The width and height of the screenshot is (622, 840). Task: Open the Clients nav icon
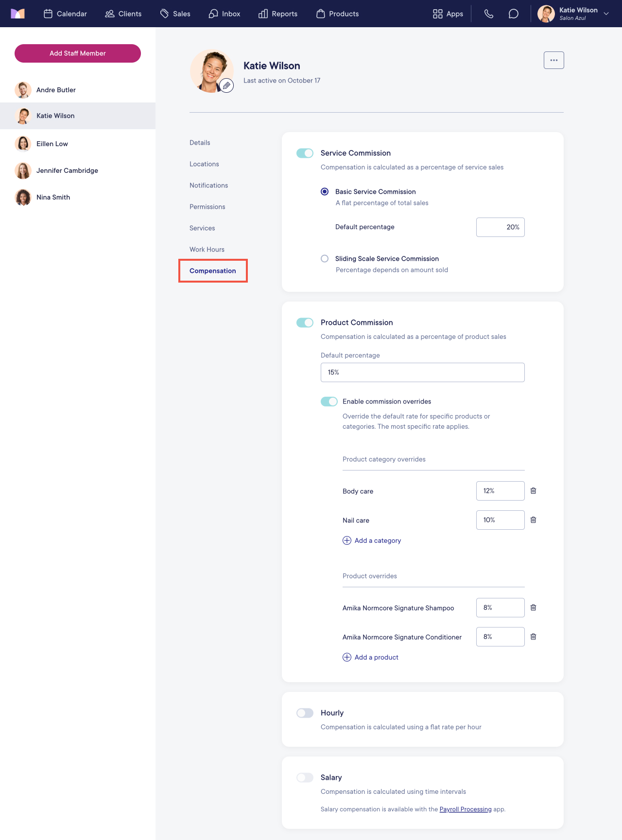point(110,14)
